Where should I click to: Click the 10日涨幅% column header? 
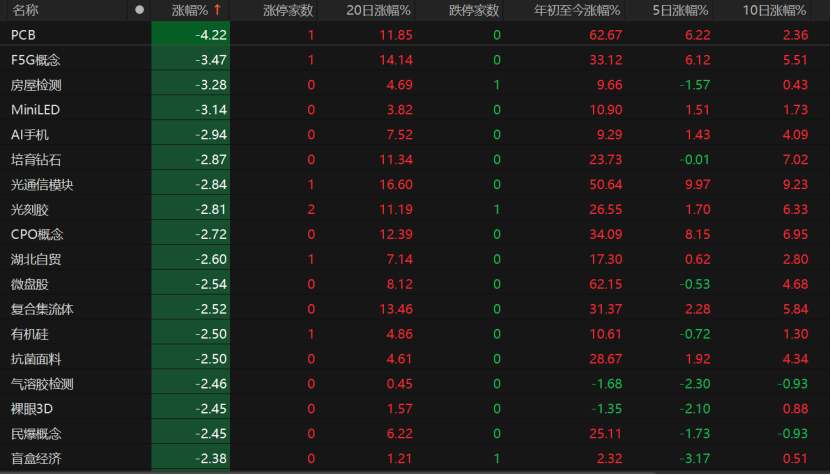tap(774, 10)
